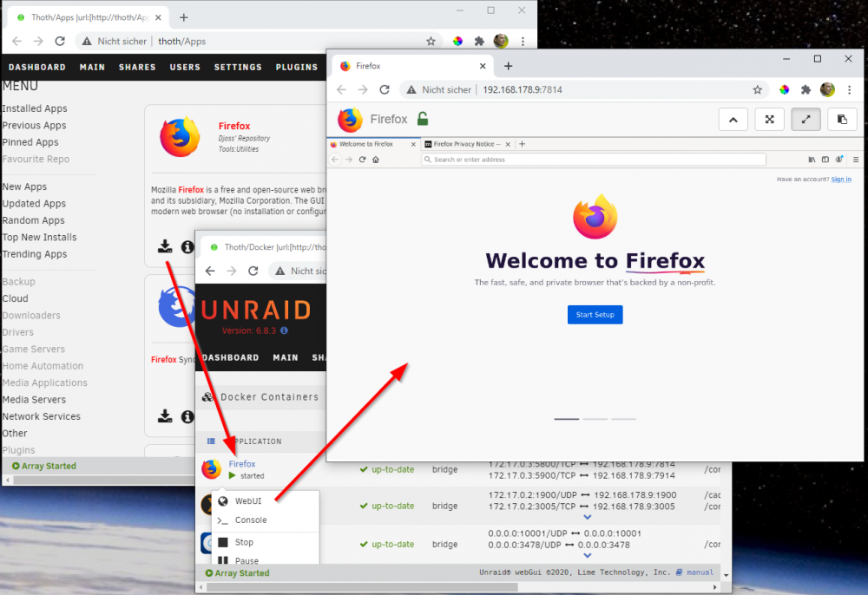Image resolution: width=868 pixels, height=595 pixels.
Task: Click embedded Firefox search address field
Action: tap(594, 160)
